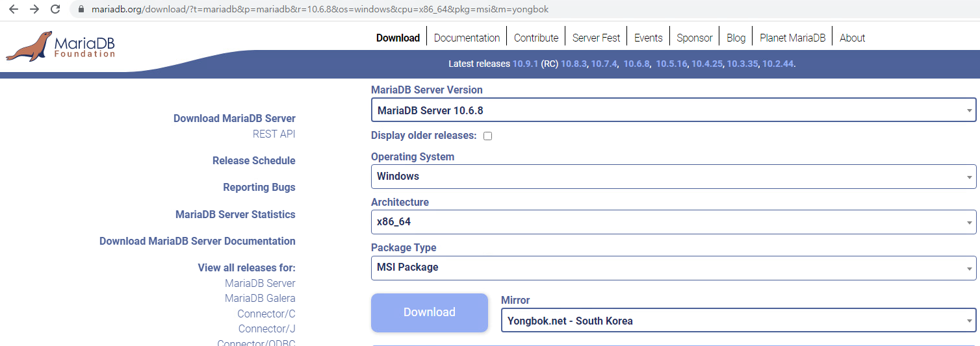Open the Blog menu item
The height and width of the screenshot is (346, 980).
point(736,38)
